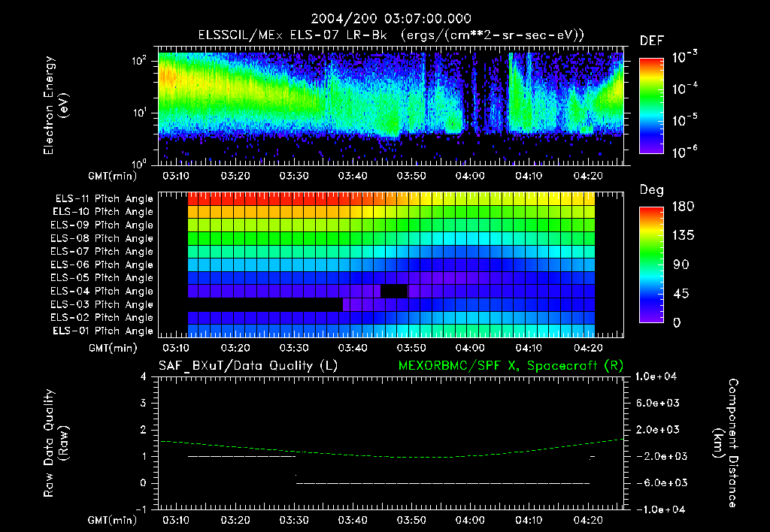The width and height of the screenshot is (770, 532).
Task: Click the orange high-flux region in spectrogram
Action: tap(168, 77)
